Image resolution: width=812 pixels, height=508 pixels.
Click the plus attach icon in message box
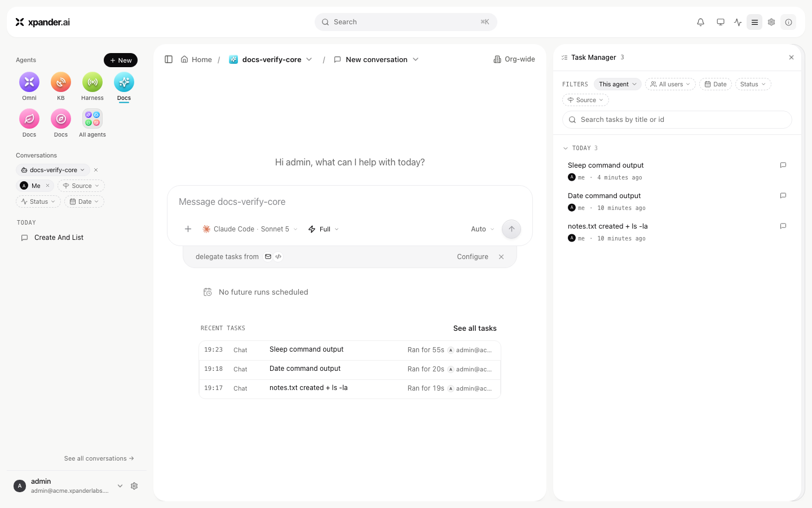point(188,229)
